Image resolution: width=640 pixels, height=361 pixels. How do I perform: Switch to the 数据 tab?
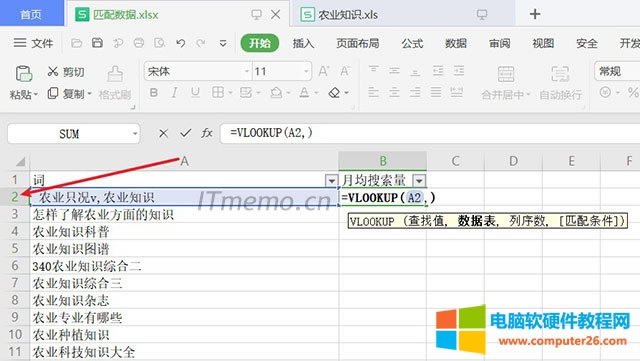[x=456, y=43]
